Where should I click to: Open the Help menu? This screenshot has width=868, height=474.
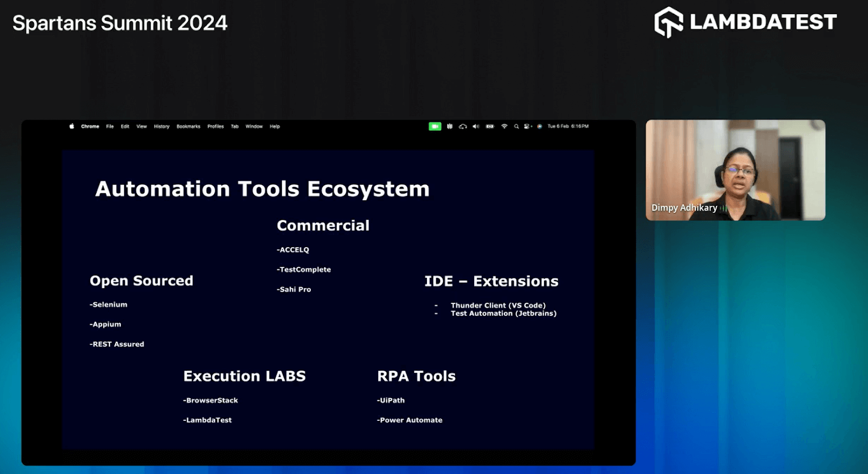275,127
